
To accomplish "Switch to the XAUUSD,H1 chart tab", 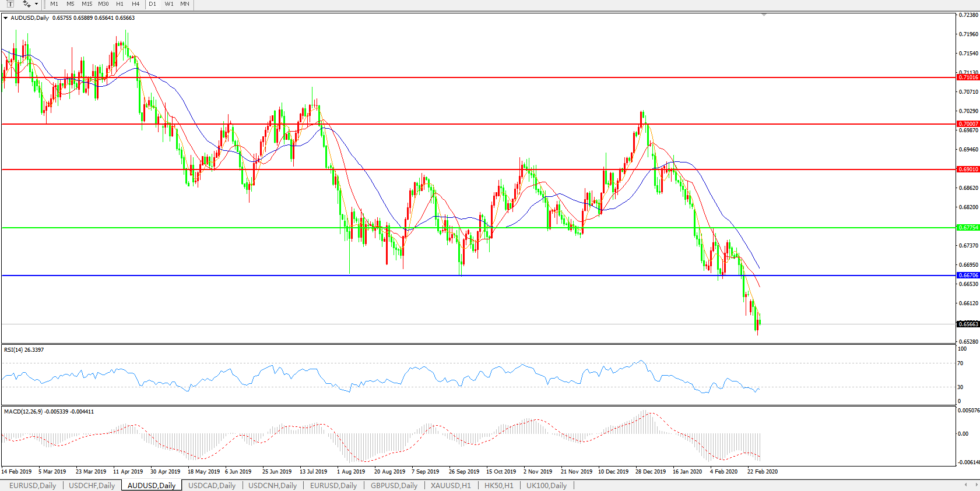I will click(x=451, y=485).
